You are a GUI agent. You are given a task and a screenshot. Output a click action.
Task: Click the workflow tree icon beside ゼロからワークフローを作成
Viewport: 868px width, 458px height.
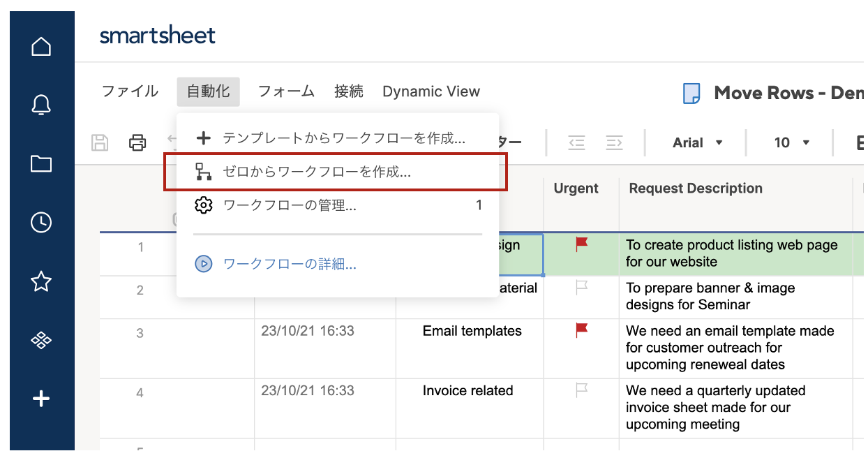[203, 172]
